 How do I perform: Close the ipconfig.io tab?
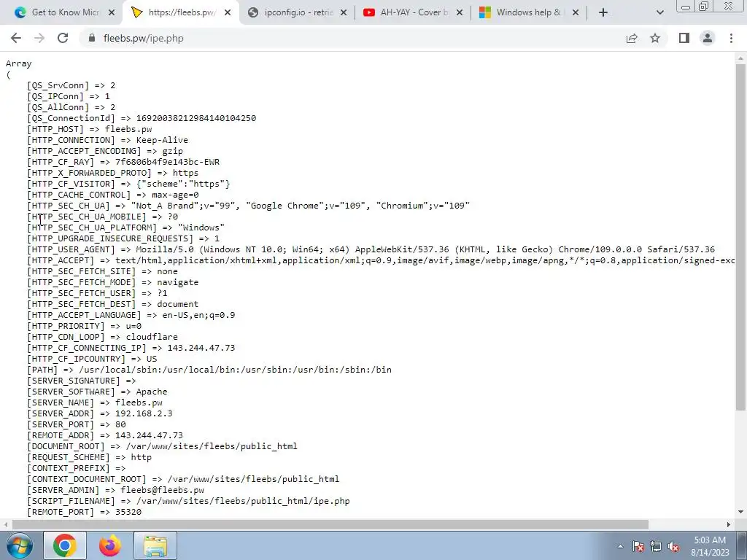[344, 12]
